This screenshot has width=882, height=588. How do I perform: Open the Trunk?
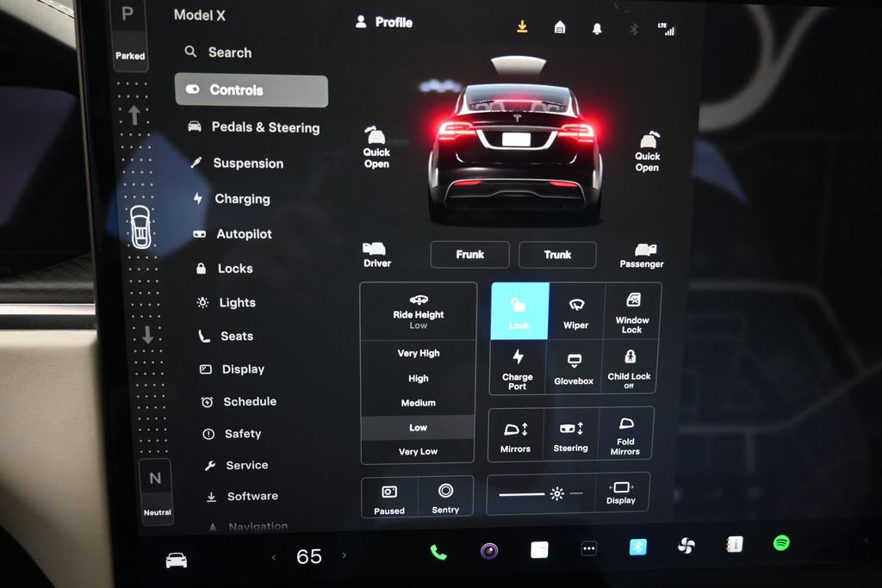pyautogui.click(x=557, y=255)
